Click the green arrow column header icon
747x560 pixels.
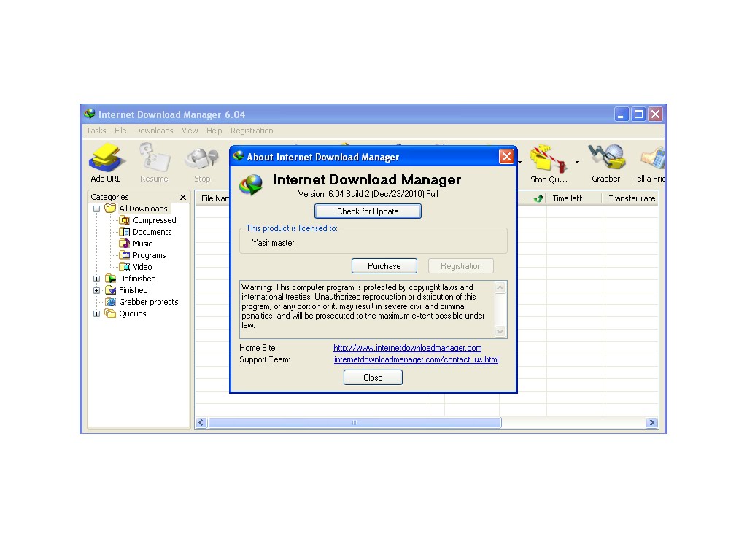click(538, 198)
